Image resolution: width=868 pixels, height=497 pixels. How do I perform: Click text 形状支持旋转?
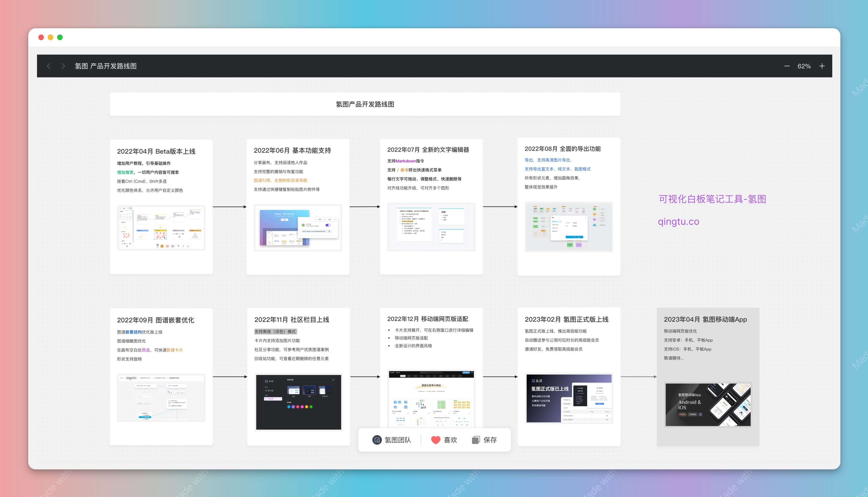coord(129,359)
